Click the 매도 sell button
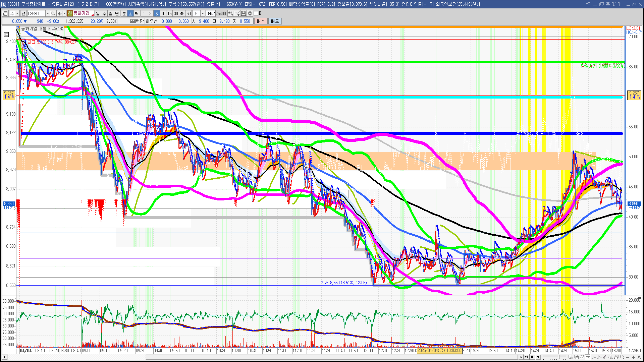 275,21
